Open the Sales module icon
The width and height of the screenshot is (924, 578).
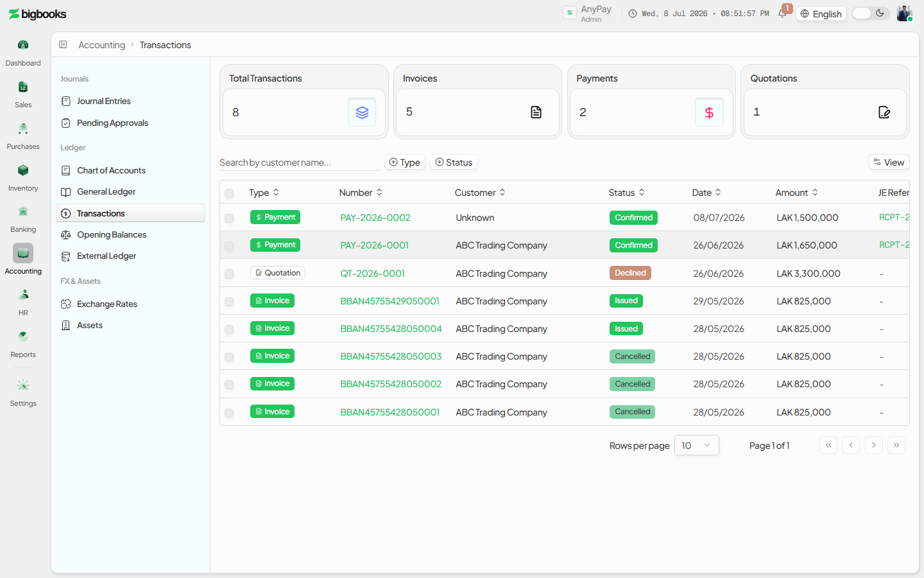click(23, 87)
